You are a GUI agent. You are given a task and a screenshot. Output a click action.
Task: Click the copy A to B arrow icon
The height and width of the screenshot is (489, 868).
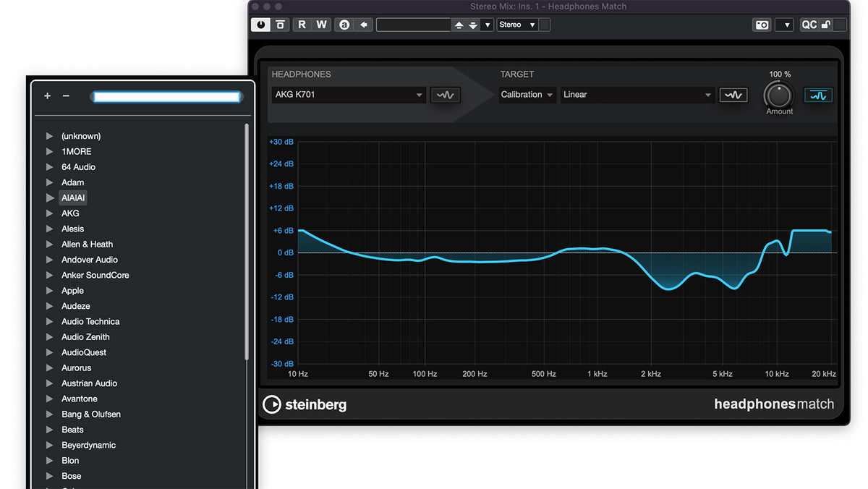point(364,25)
